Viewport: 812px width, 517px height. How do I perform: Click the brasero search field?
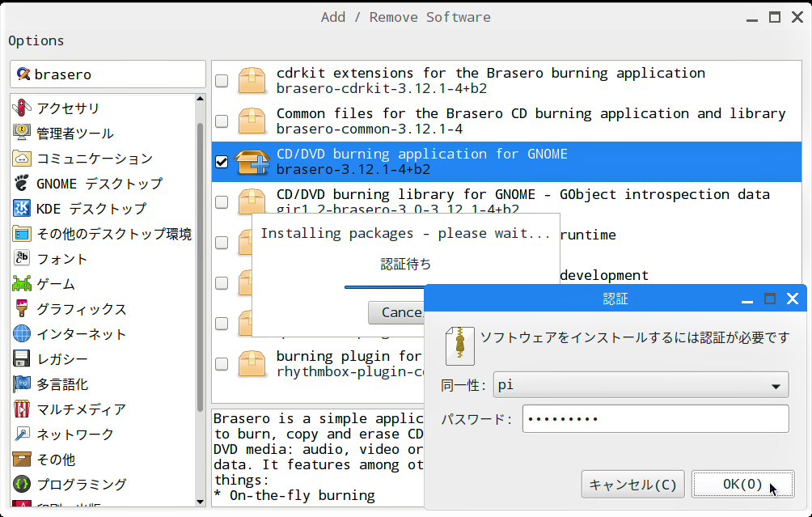[x=108, y=74]
